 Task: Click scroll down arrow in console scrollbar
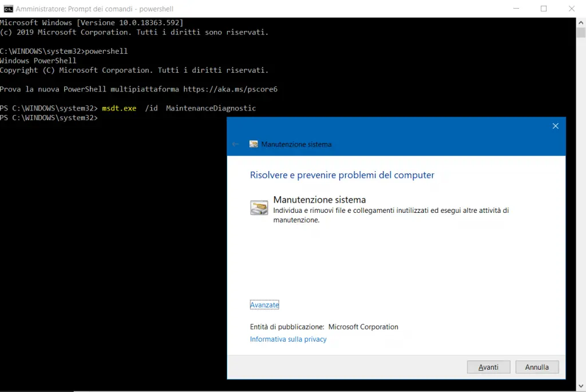coord(581,386)
